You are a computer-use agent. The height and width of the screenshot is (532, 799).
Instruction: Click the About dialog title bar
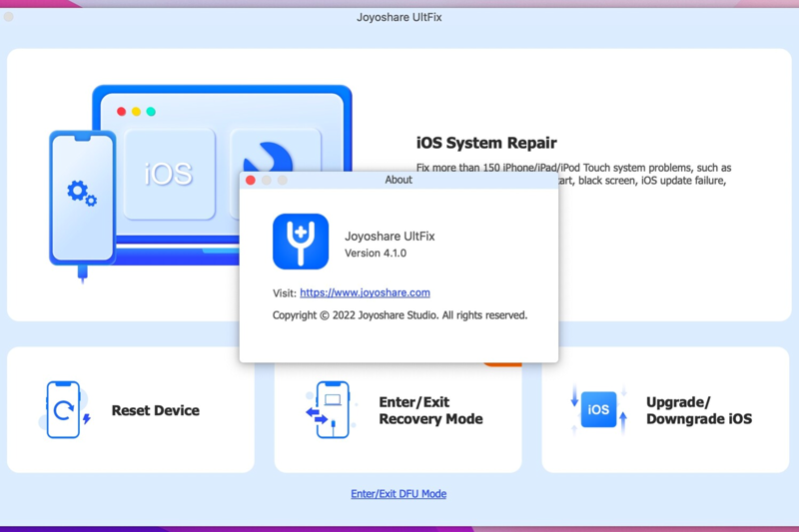399,181
